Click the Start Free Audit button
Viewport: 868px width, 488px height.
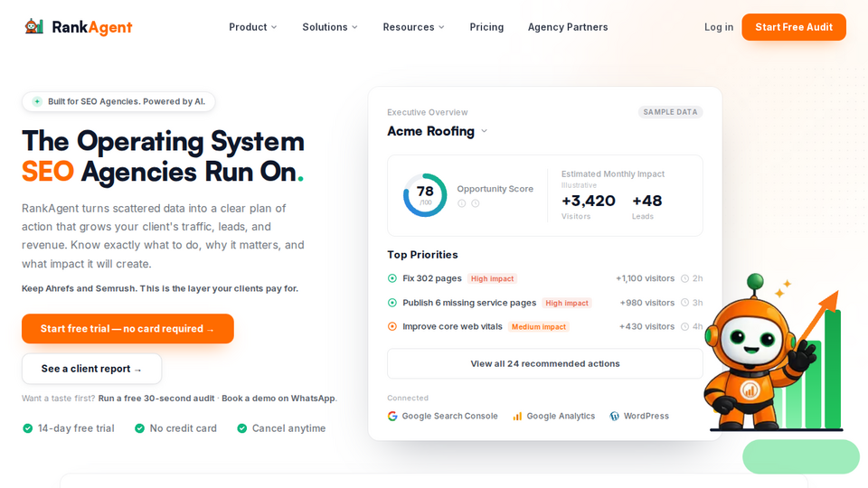[x=794, y=27]
